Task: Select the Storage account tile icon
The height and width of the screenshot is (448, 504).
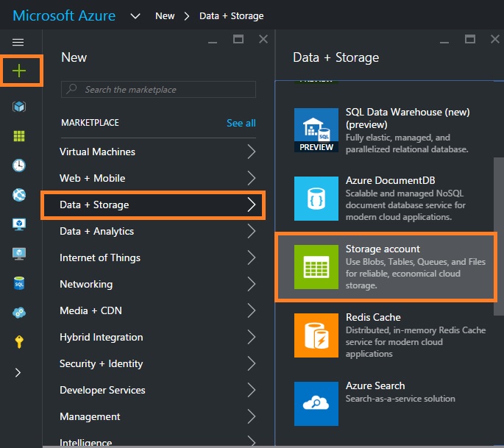Action: click(x=316, y=267)
